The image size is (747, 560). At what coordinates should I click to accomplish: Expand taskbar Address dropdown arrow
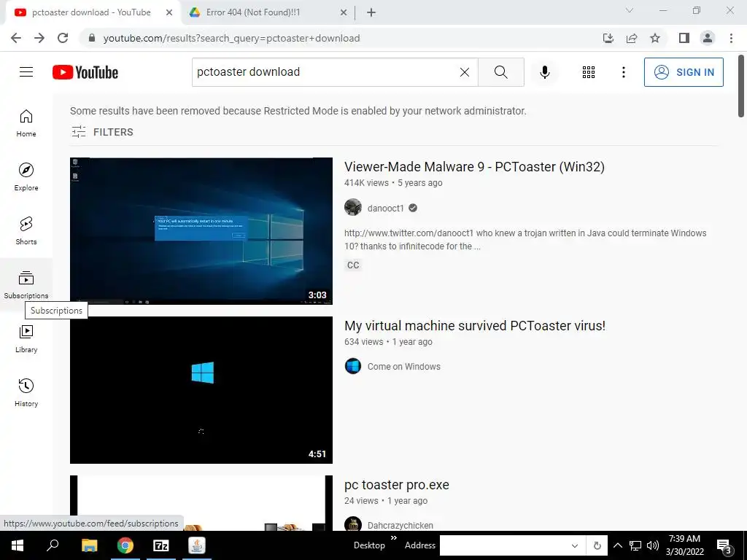coord(575,545)
